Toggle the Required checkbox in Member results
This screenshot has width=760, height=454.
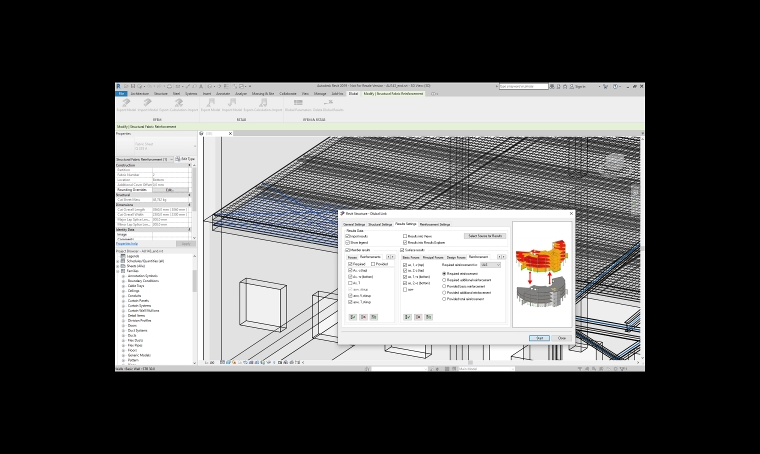pos(350,264)
